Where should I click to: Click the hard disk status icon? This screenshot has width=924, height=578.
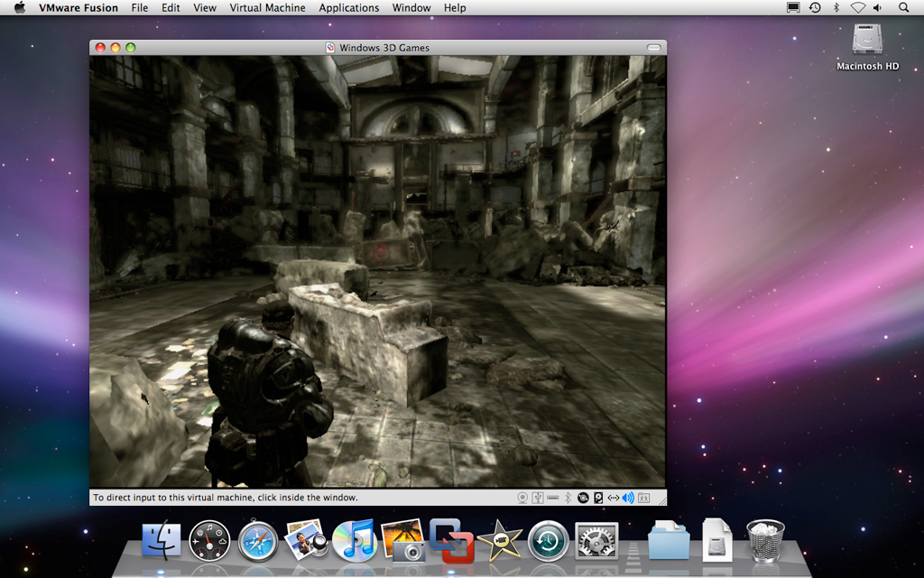coord(598,498)
